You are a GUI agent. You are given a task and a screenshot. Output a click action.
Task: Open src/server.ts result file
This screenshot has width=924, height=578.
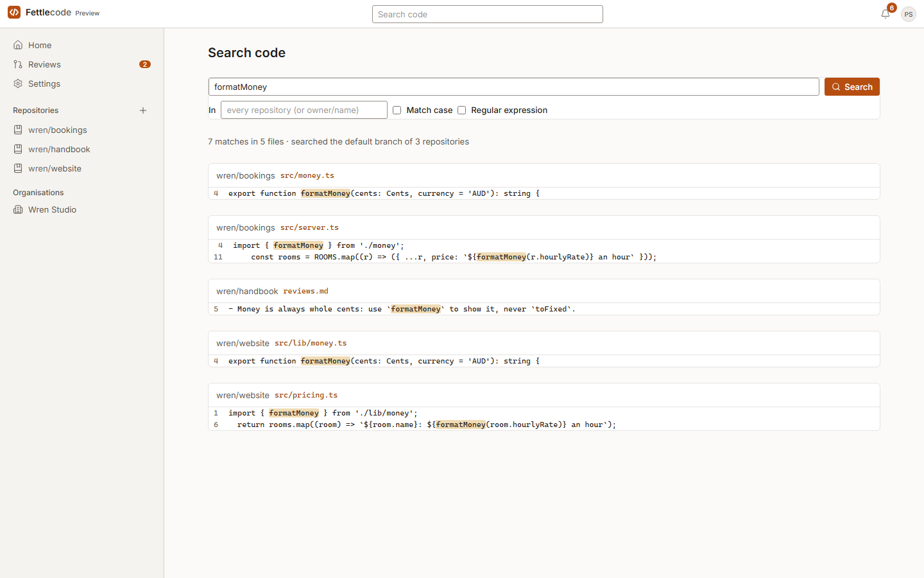(309, 227)
